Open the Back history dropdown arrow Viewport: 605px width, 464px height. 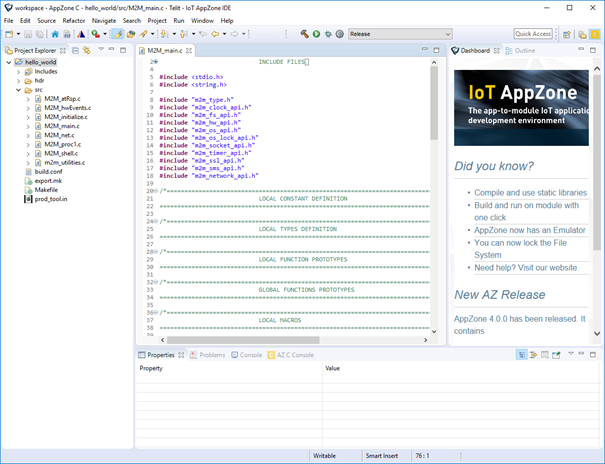tap(224, 34)
